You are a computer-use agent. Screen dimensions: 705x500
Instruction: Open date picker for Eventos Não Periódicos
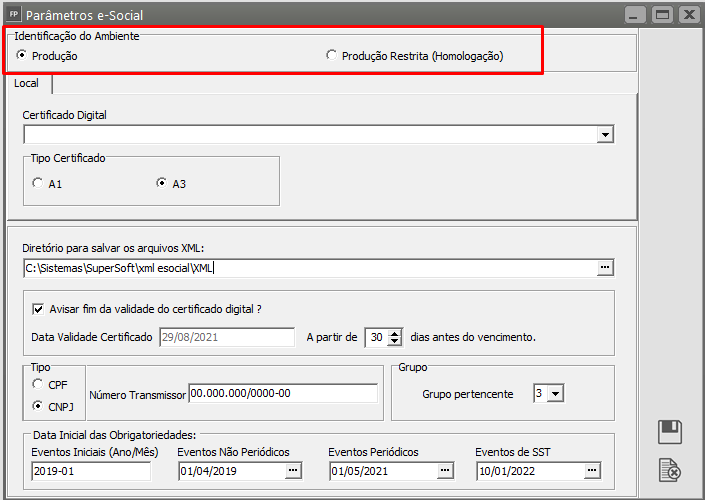[293, 471]
